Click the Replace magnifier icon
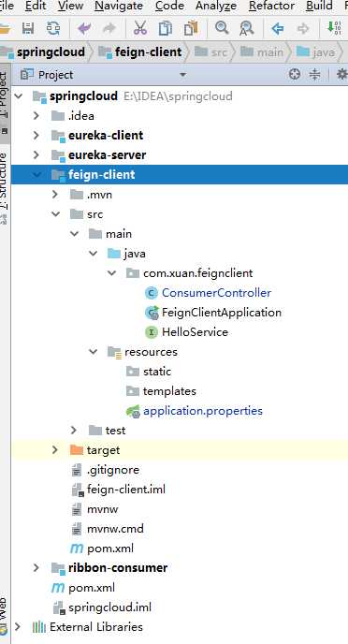The height and width of the screenshot is (644, 348). point(247,28)
